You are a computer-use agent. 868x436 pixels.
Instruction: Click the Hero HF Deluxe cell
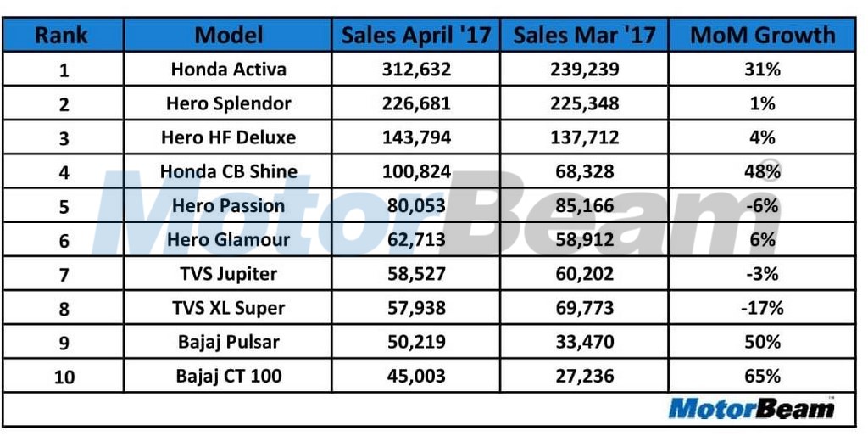228,137
